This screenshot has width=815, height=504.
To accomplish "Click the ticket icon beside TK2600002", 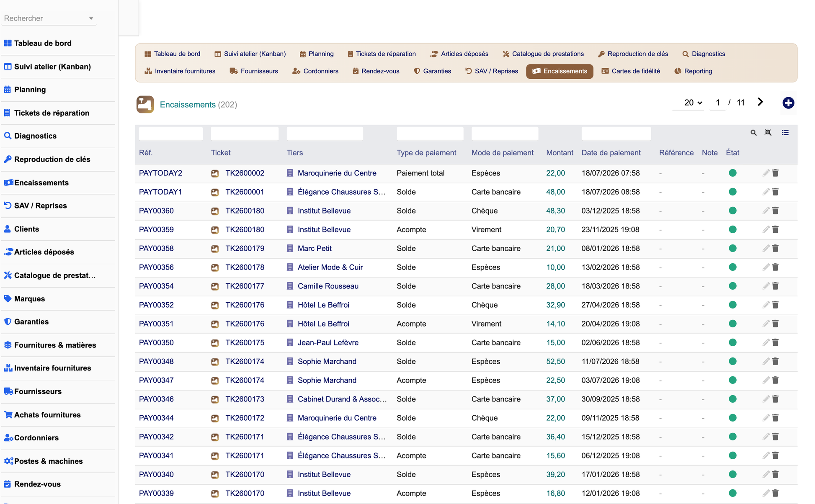I will tap(215, 173).
